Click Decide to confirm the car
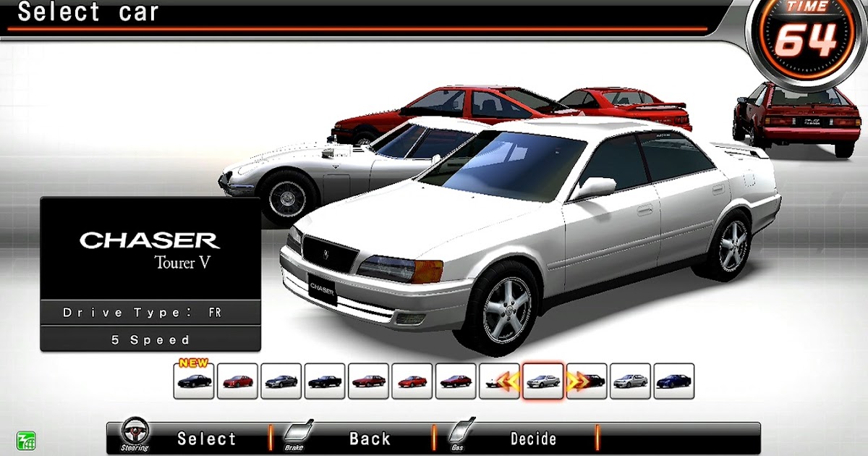 tap(534, 439)
